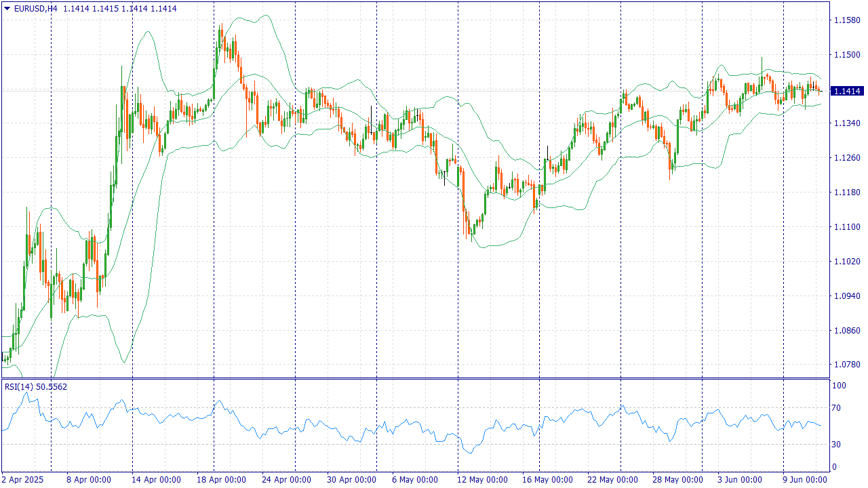Click the RSI scale value 100
The width and height of the screenshot is (868, 488).
[x=840, y=386]
